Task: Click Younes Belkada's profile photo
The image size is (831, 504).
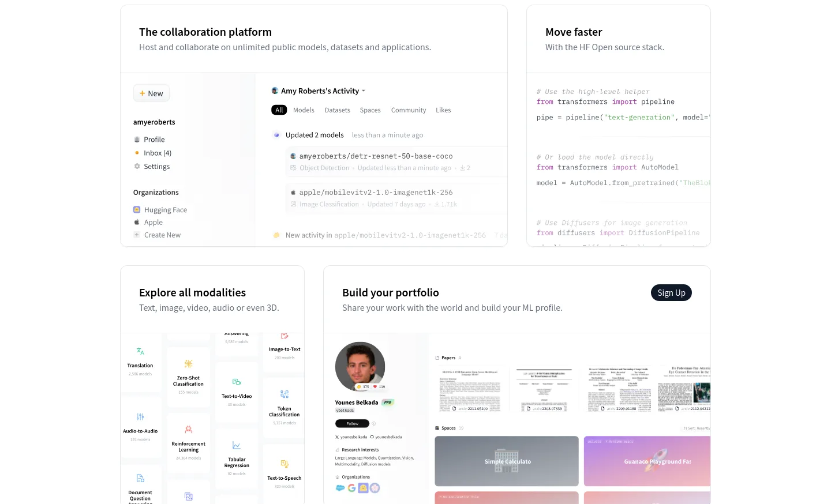Action: point(360,367)
